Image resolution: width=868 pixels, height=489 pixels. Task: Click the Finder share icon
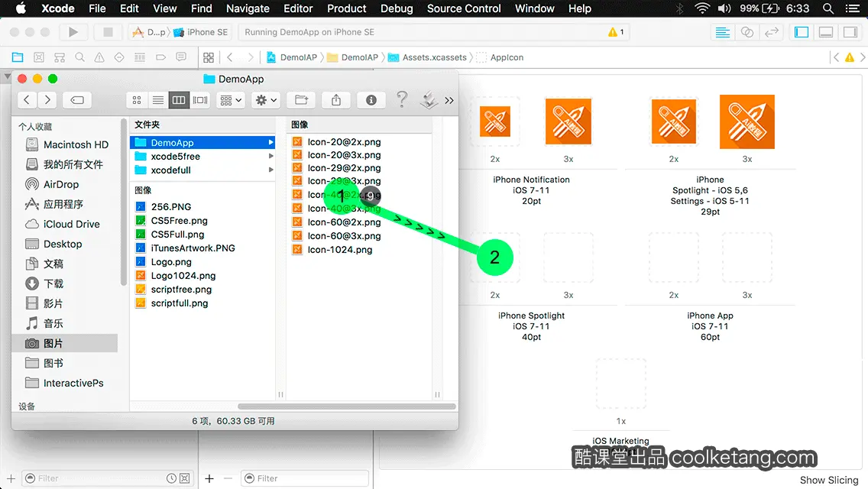336,100
